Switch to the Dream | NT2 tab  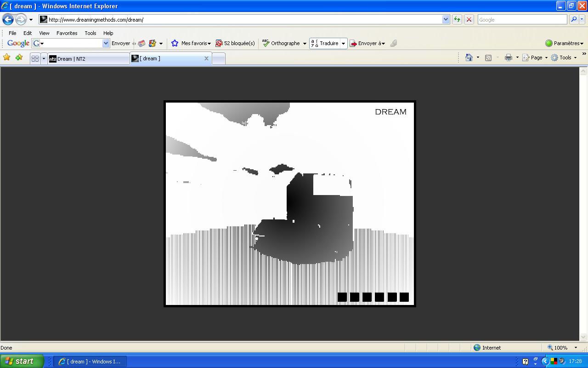(89, 58)
